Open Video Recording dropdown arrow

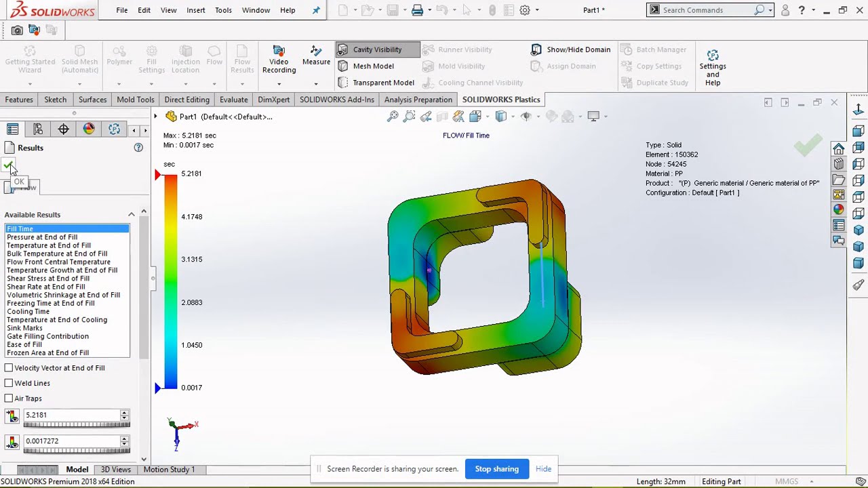(x=279, y=84)
